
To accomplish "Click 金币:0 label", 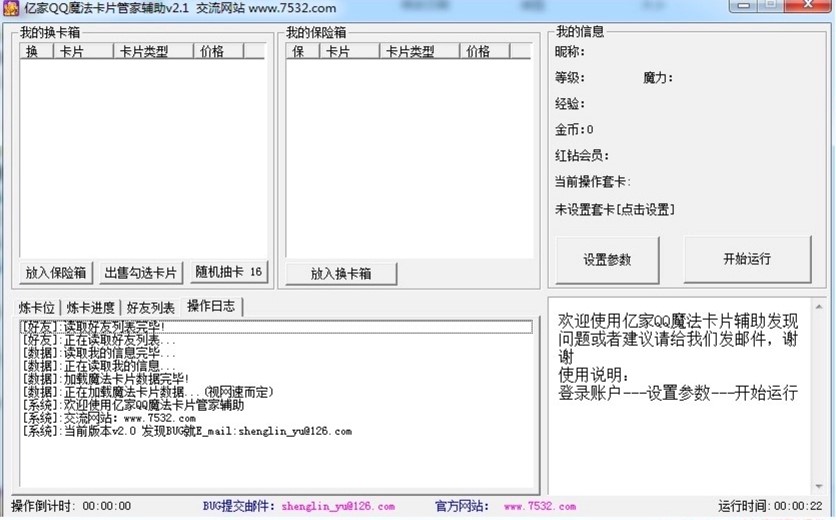I will [x=574, y=130].
